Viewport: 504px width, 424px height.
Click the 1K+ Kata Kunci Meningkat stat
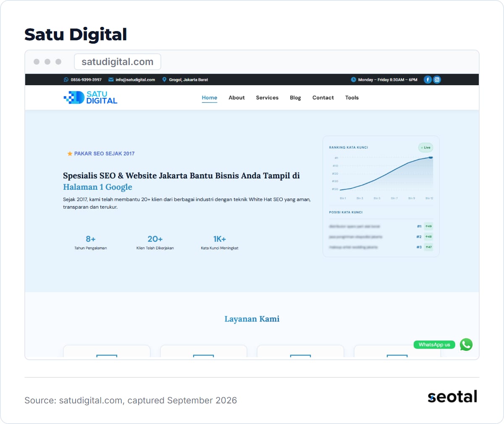[220, 243]
